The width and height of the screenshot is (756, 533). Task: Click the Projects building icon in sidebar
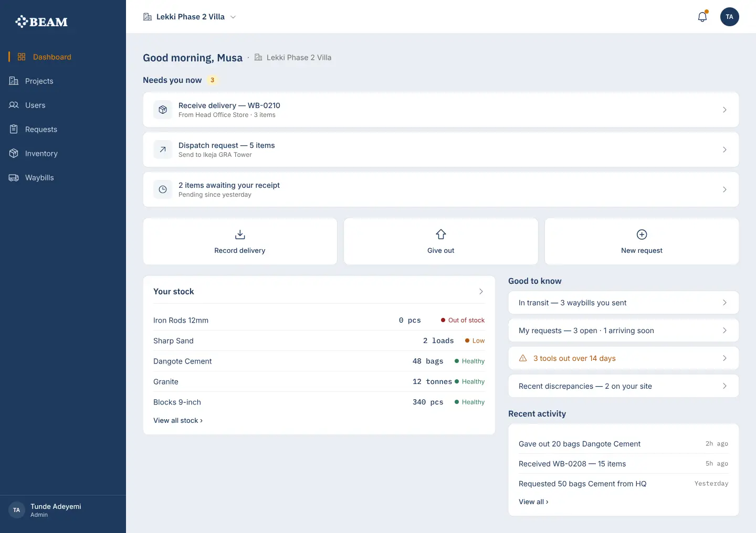(x=14, y=81)
